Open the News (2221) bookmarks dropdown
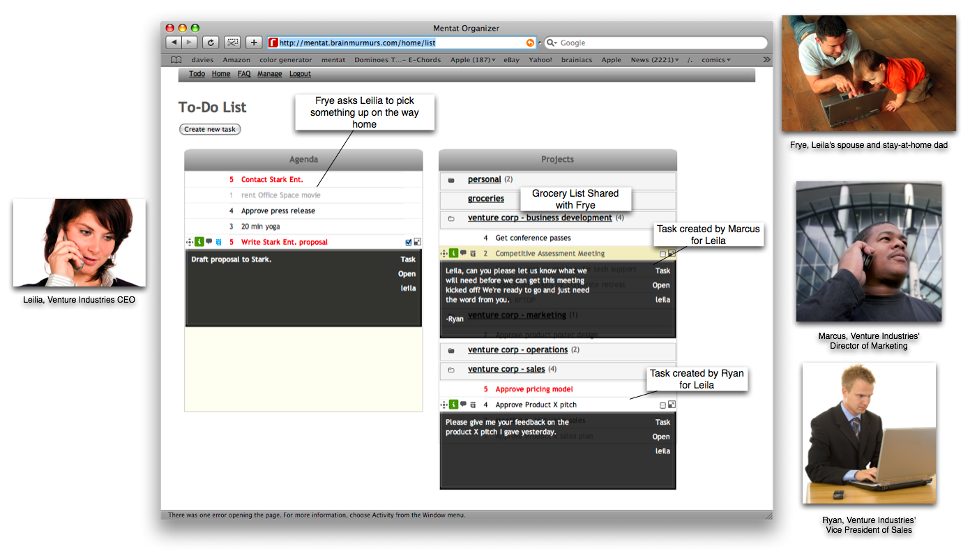 click(655, 60)
